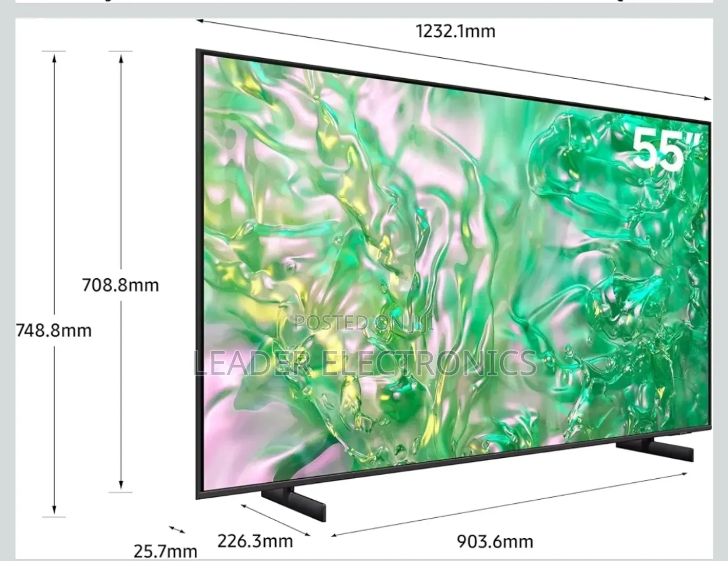This screenshot has height=561, width=728.
Task: Click the 748.8mm total-height label
Action: click(x=54, y=328)
